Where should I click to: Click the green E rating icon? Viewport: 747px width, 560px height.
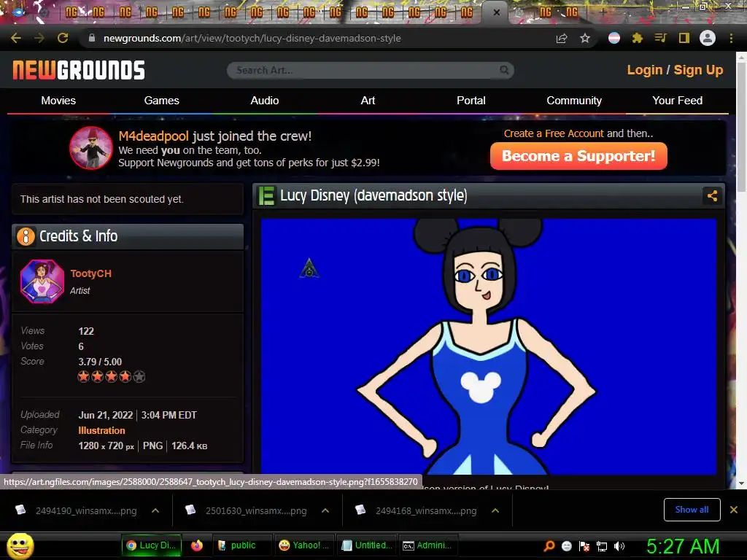[267, 195]
